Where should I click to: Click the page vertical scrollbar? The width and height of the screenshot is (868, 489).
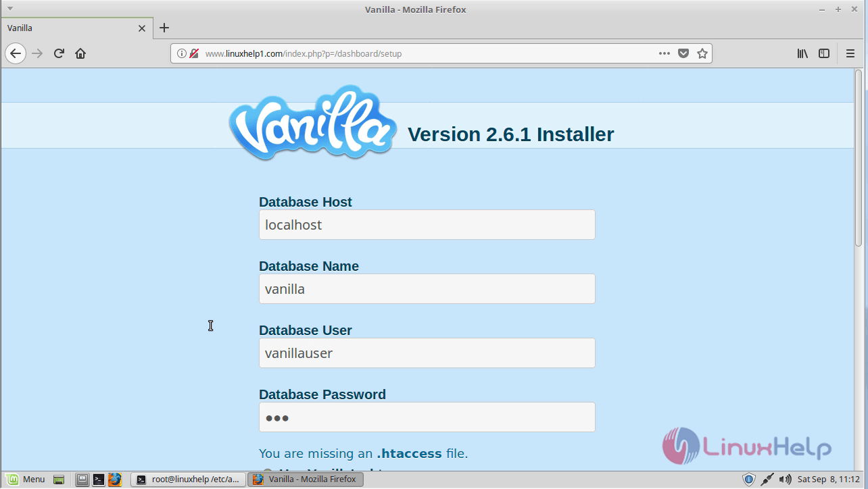859,157
